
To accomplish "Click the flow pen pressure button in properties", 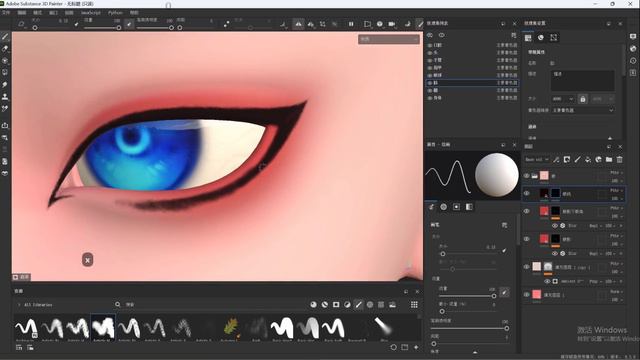I will (504, 292).
